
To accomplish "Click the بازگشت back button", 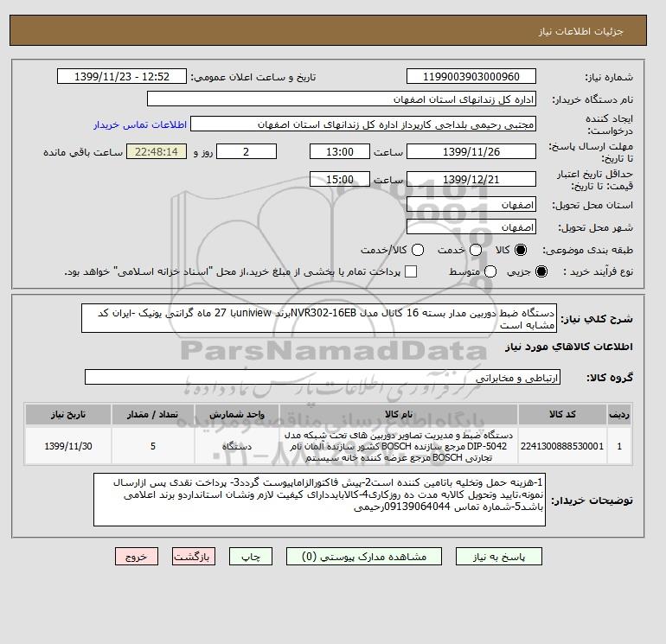I will [194, 557].
